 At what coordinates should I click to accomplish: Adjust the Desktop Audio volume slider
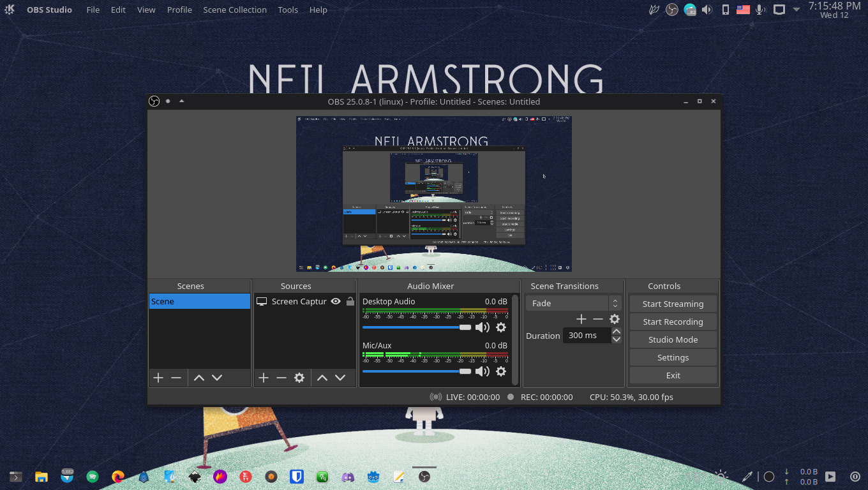pyautogui.click(x=417, y=327)
